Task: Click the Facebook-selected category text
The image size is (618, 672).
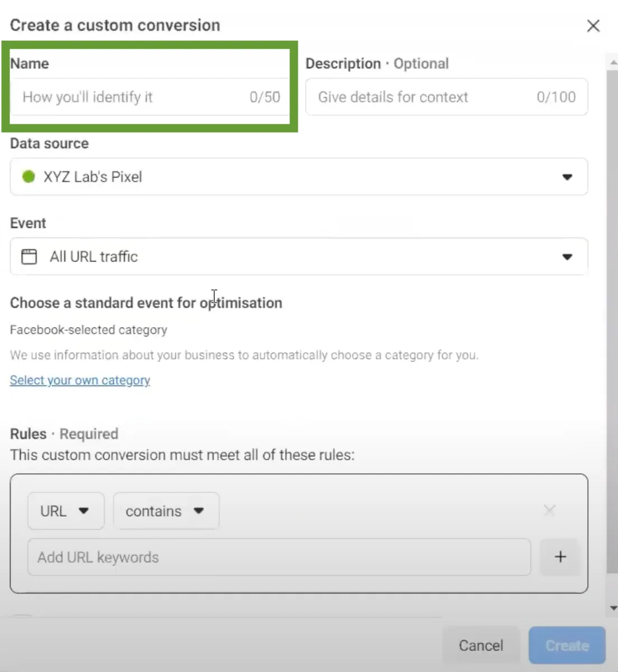Action: (x=88, y=330)
